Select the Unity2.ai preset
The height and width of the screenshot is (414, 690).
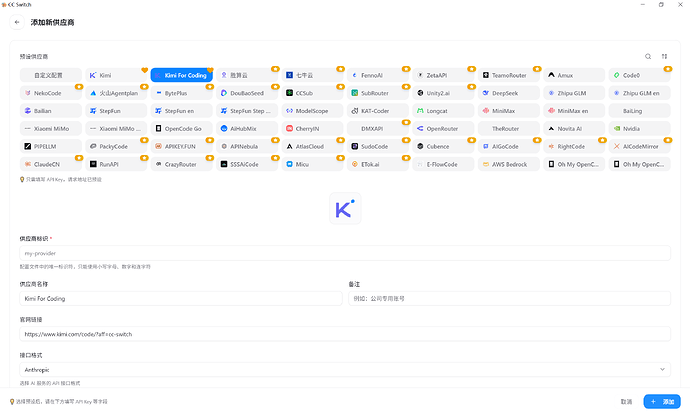click(x=444, y=93)
